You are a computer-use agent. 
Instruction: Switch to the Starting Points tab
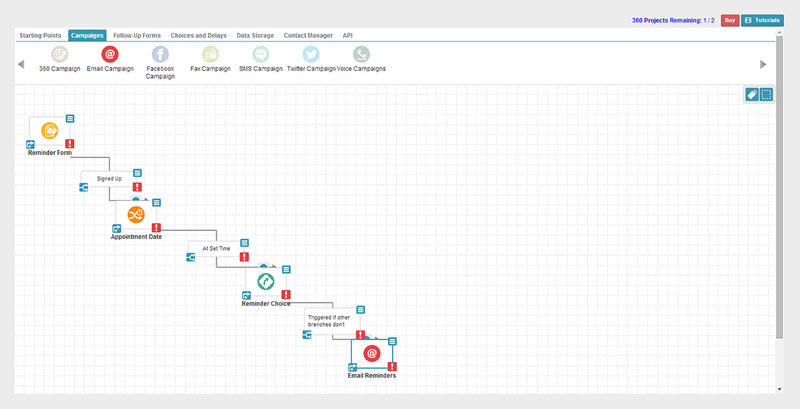[41, 35]
